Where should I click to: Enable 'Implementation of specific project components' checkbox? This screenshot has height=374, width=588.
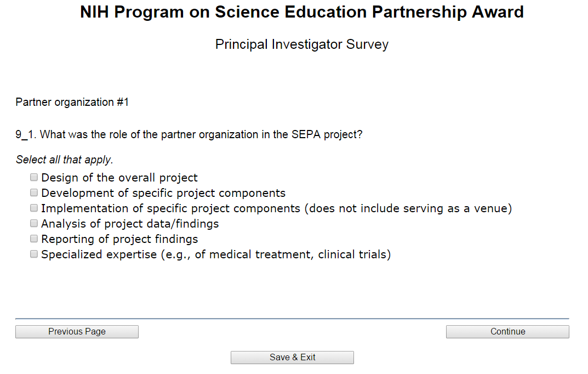tap(34, 208)
